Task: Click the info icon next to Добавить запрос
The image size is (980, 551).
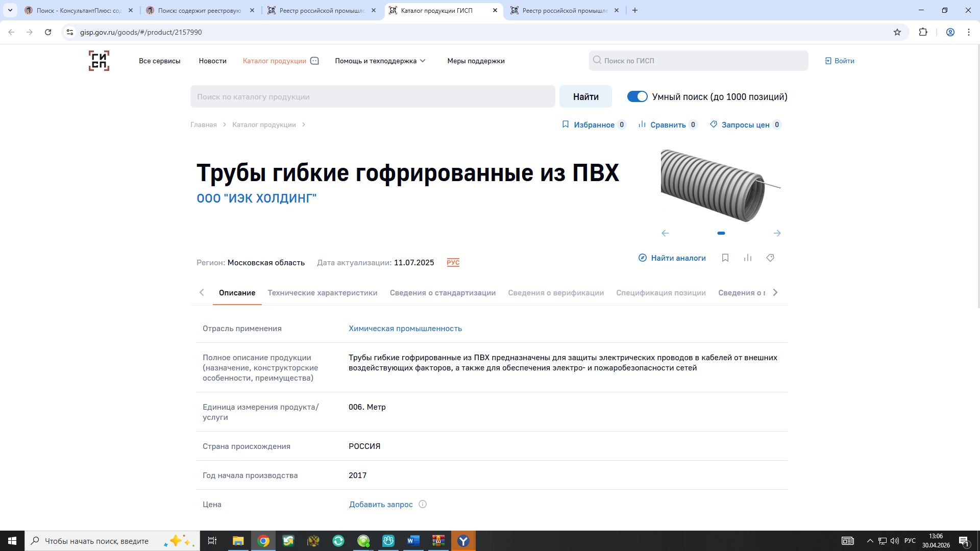Action: click(423, 504)
